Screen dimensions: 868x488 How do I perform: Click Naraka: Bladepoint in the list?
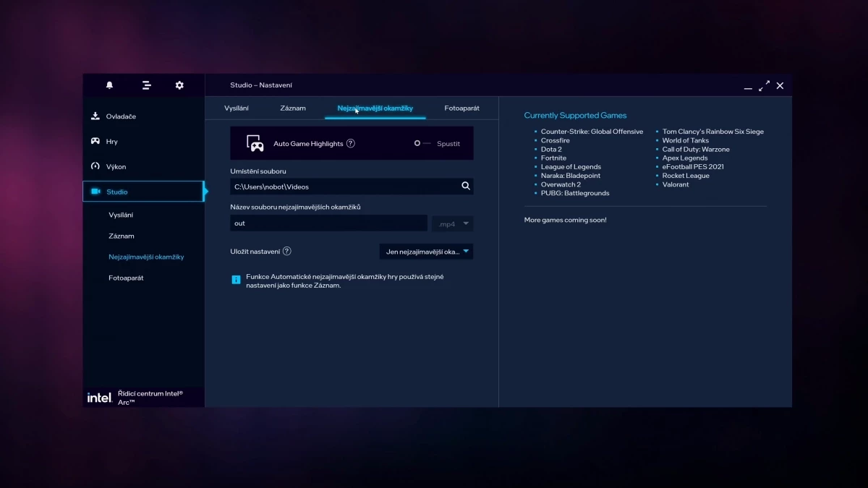[x=571, y=175]
